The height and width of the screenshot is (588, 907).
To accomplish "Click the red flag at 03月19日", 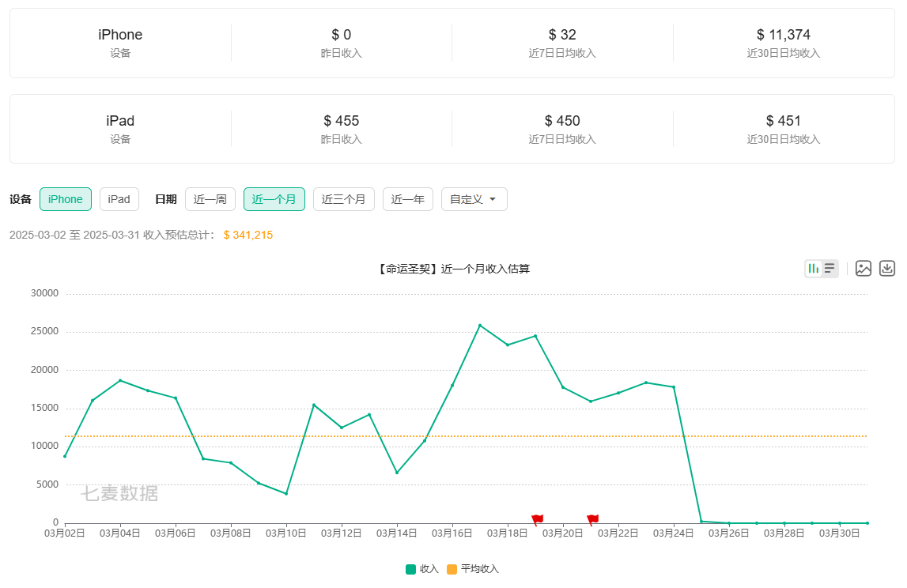I will click(x=538, y=519).
